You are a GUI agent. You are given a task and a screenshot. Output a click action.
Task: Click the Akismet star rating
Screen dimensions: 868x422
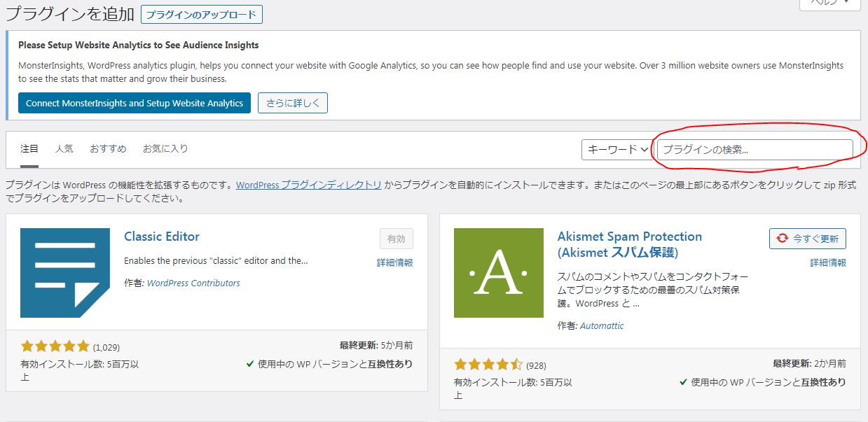click(489, 365)
